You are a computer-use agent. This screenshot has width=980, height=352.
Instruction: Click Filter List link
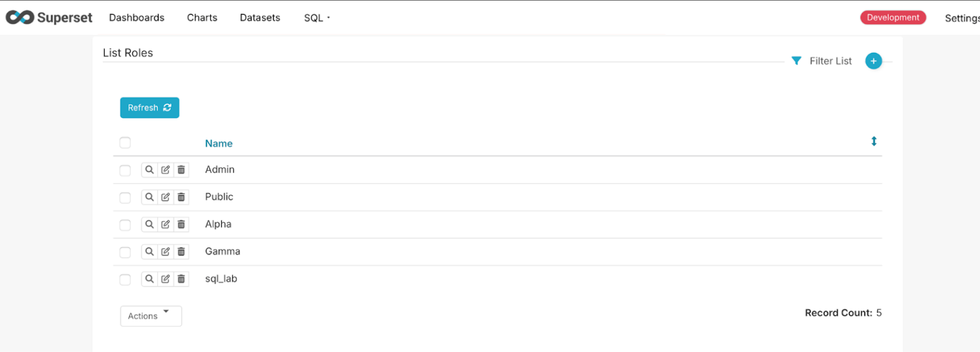(x=830, y=61)
